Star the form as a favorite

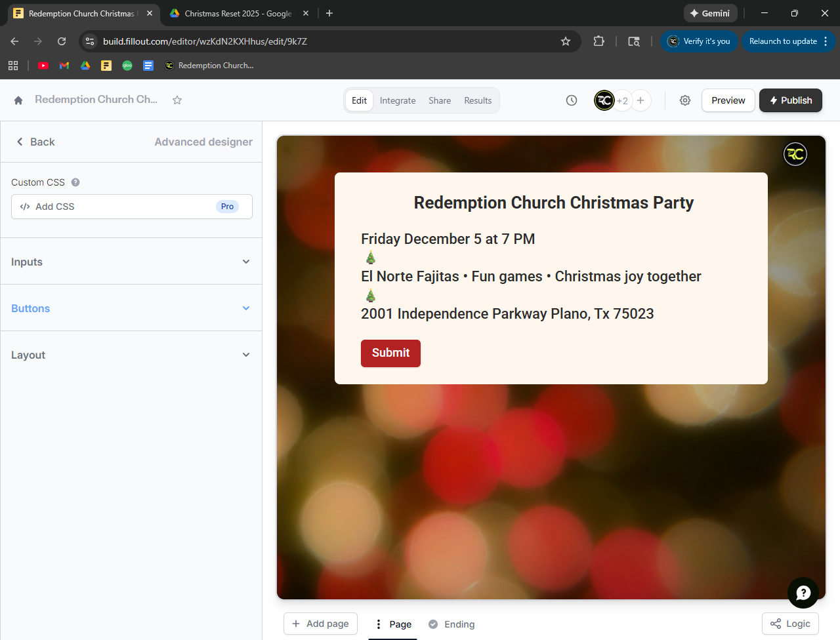pos(177,100)
